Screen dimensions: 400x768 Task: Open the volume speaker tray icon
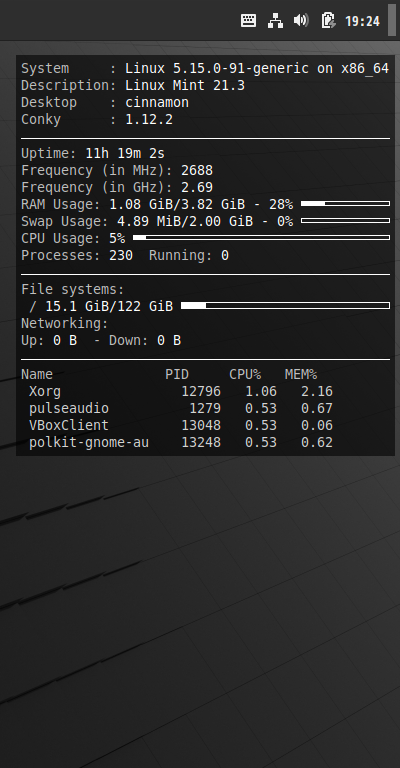pos(301,20)
